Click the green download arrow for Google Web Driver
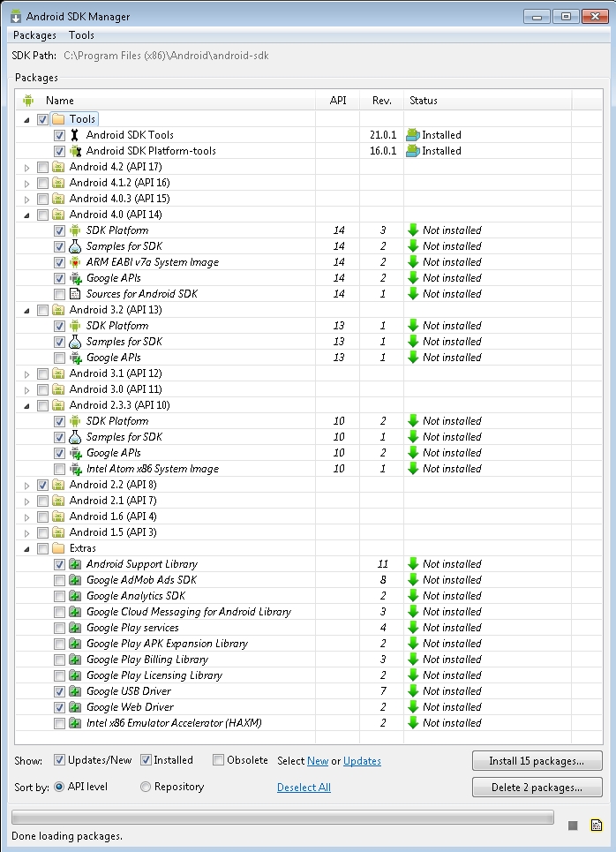This screenshot has height=852, width=616. point(413,707)
